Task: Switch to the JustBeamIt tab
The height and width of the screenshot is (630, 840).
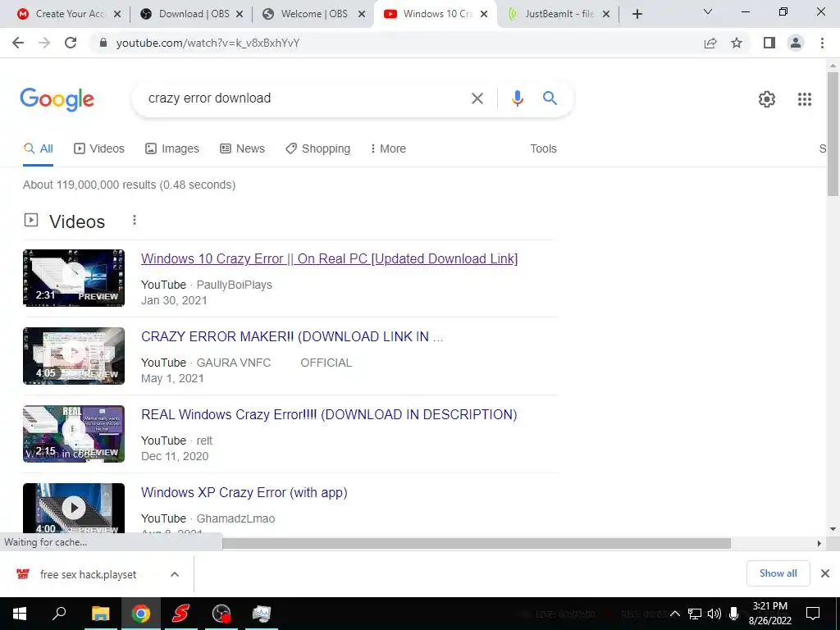Action: click(x=557, y=14)
